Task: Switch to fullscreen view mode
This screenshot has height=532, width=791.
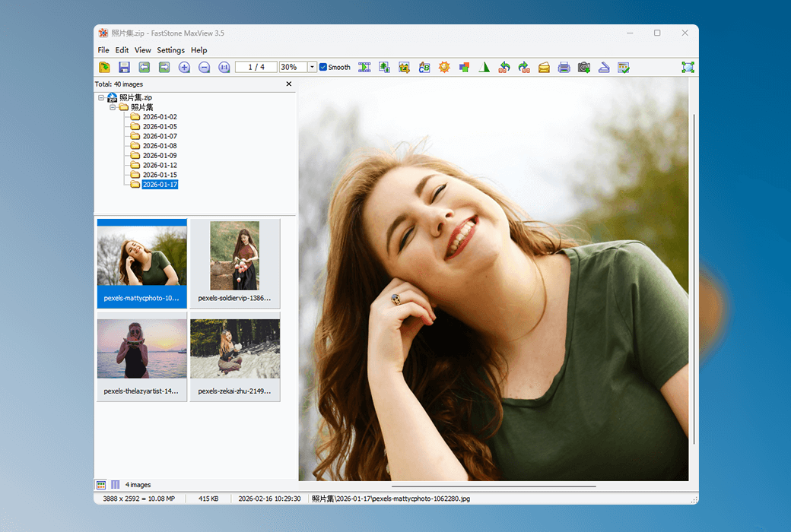Action: (x=688, y=67)
